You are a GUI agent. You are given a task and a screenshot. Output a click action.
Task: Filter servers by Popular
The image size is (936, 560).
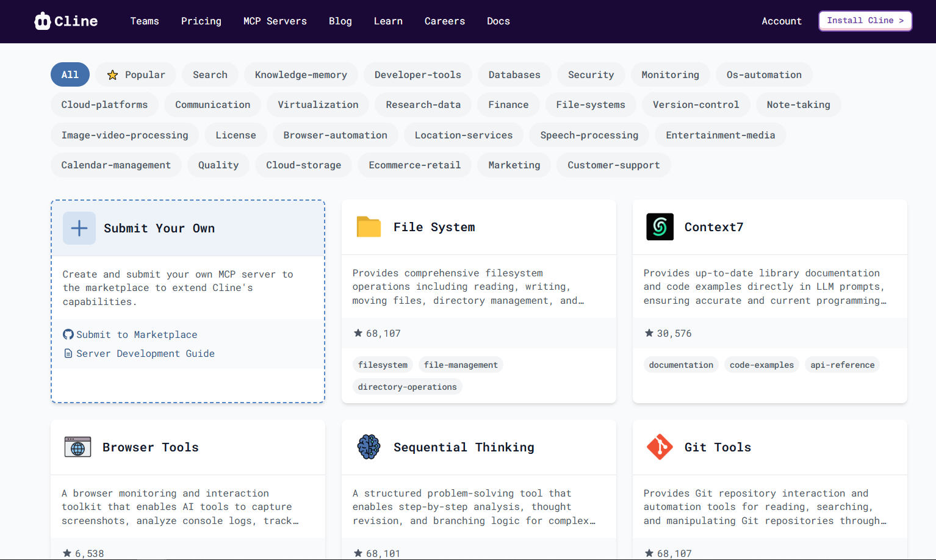pyautogui.click(x=136, y=74)
